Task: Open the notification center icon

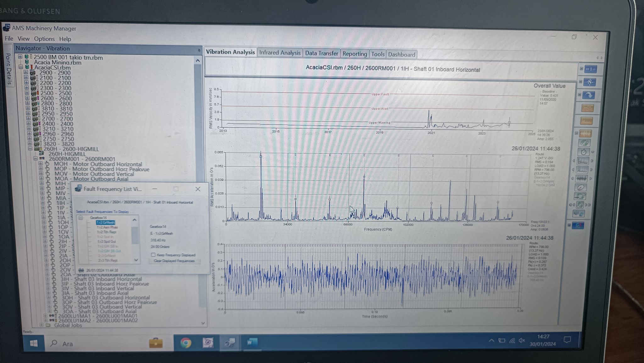Action: (x=567, y=340)
